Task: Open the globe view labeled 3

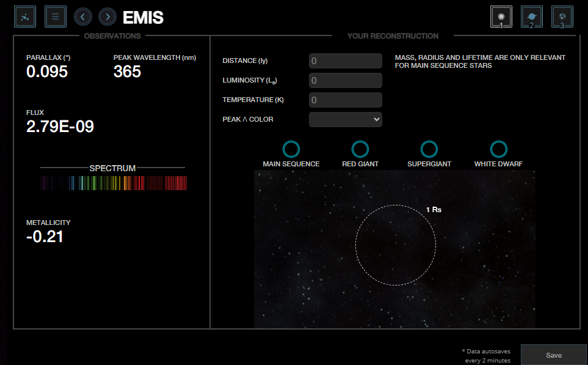Action: point(562,17)
